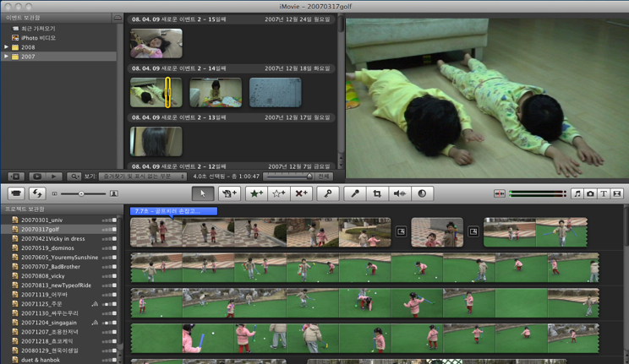The width and height of the screenshot is (629, 364).
Task: Adjust the project thumbnail size slider
Action: pyautogui.click(x=81, y=193)
